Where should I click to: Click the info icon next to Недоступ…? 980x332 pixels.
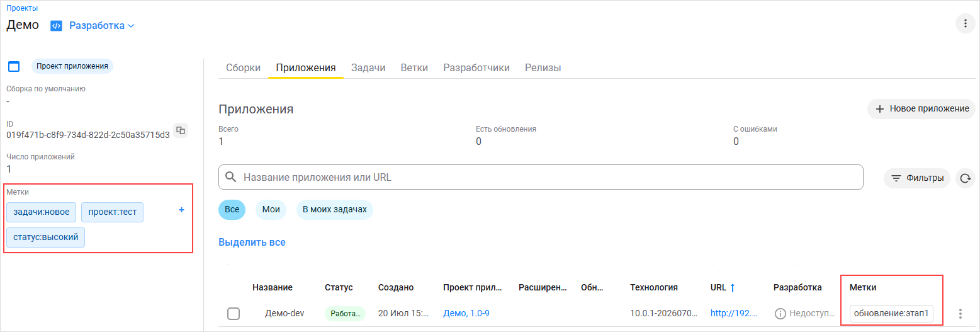pyautogui.click(x=780, y=313)
